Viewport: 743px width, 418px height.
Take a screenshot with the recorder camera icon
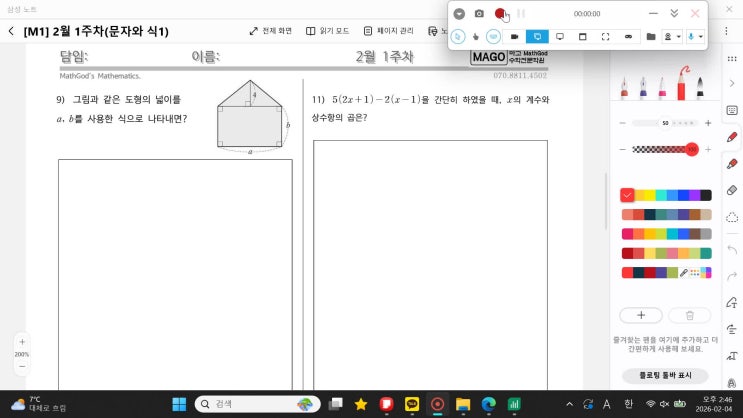(x=479, y=14)
